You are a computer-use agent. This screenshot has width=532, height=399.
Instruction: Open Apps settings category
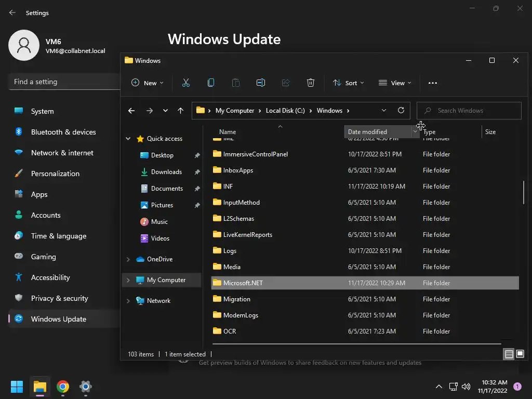64,194
